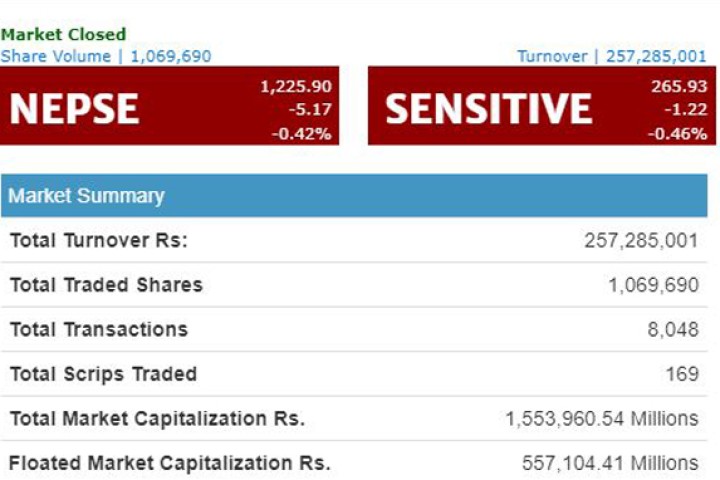Viewport: 720px width, 480px height.
Task: Click SENSITIVE percent change -0.46%
Action: [678, 133]
